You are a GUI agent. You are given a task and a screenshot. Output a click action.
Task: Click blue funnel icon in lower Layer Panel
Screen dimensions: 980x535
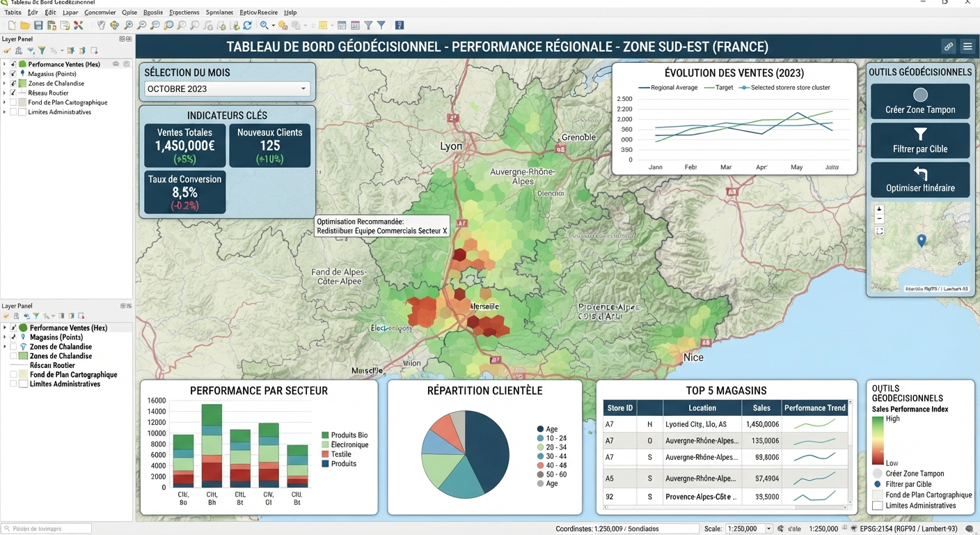pos(36,316)
